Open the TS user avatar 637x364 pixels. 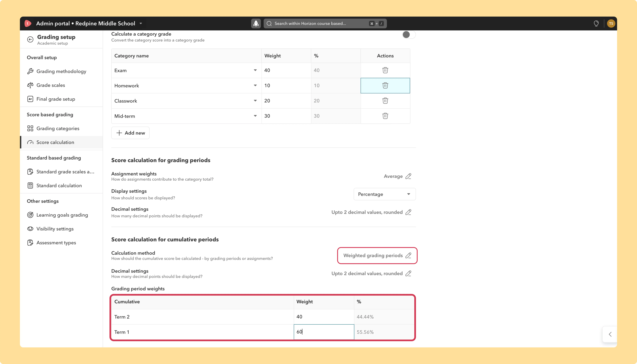[611, 24]
